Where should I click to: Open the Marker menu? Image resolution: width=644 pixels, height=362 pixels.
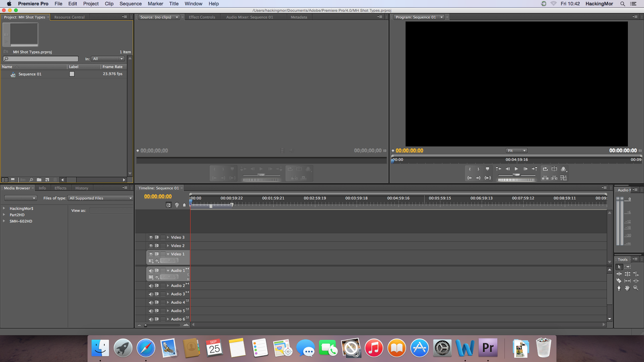[x=155, y=4]
